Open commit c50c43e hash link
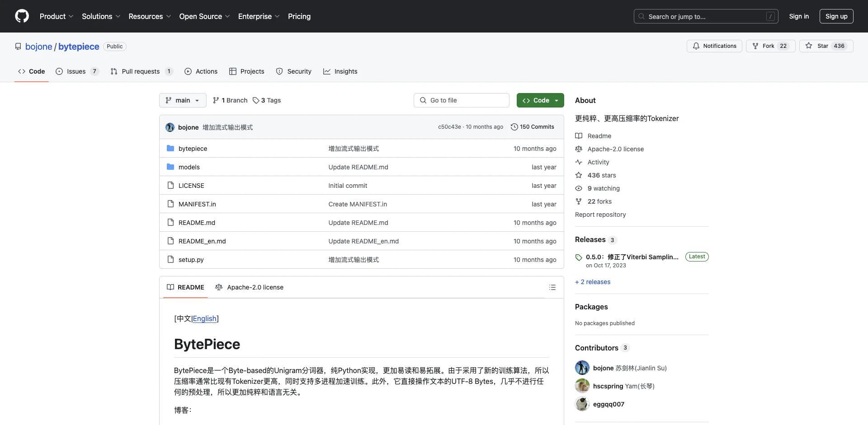 (449, 127)
